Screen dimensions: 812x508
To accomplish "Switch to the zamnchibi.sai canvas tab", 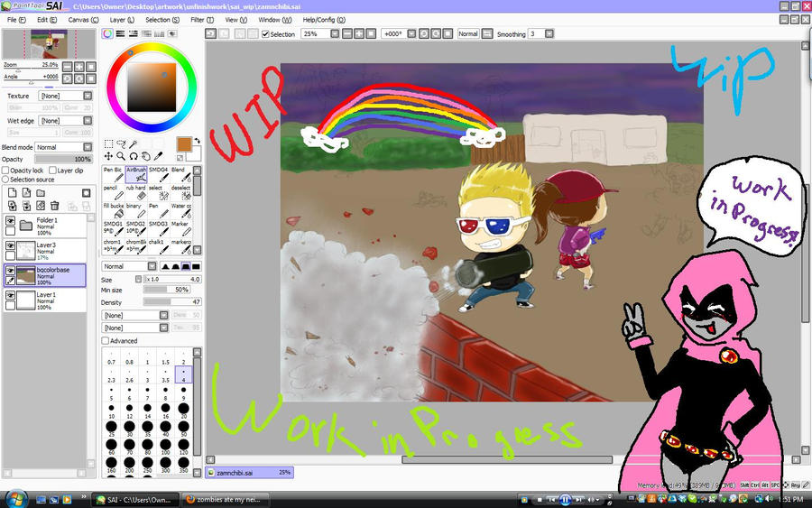I will pos(250,472).
